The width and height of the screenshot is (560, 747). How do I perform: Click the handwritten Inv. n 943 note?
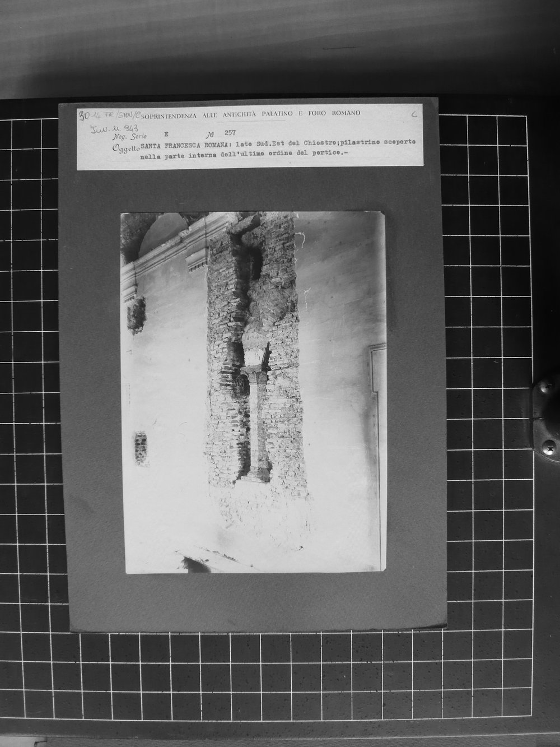pyautogui.click(x=106, y=129)
